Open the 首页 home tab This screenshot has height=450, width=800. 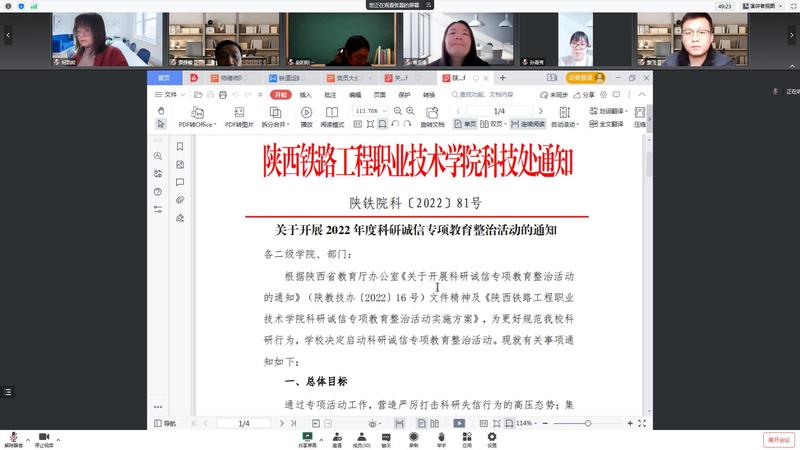(165, 77)
